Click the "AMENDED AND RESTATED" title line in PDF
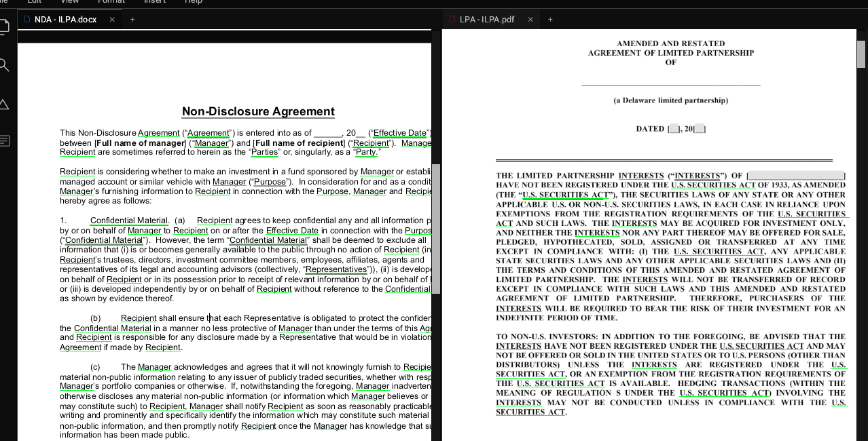868x441 pixels. tap(670, 43)
